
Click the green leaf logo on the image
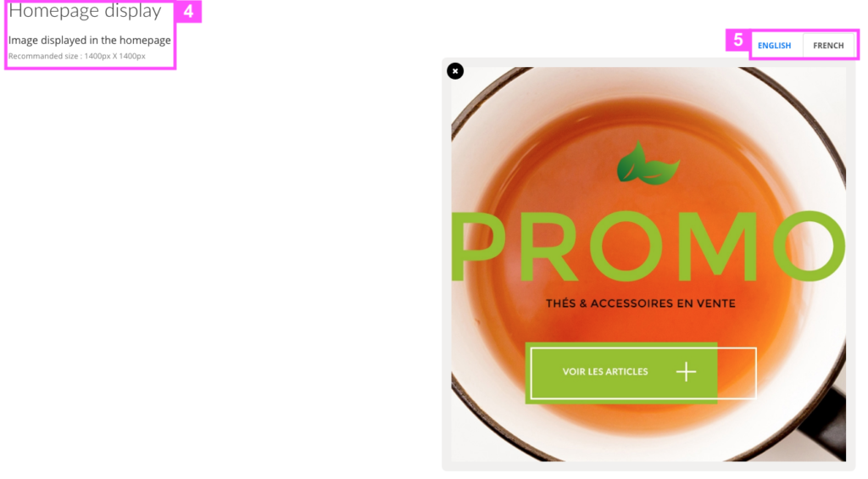click(648, 164)
